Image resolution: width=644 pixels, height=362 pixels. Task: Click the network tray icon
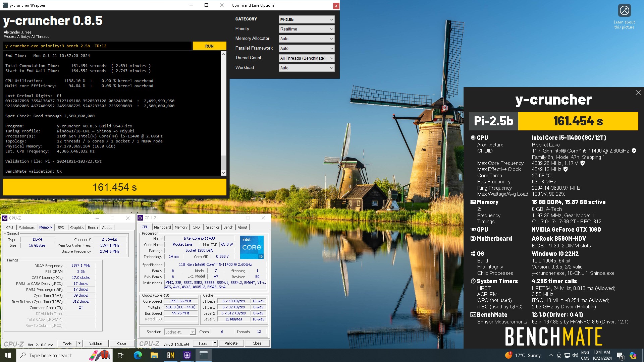click(567, 355)
